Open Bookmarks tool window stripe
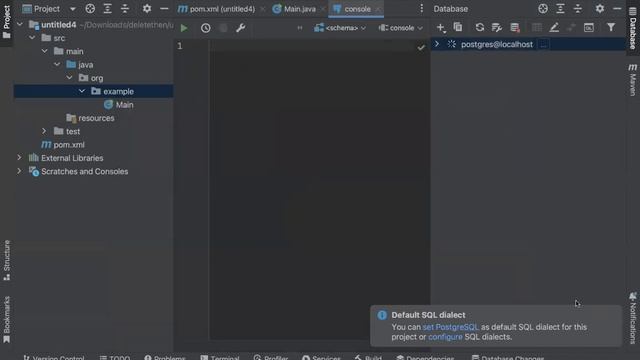This screenshot has width=640, height=360. (x=7, y=320)
